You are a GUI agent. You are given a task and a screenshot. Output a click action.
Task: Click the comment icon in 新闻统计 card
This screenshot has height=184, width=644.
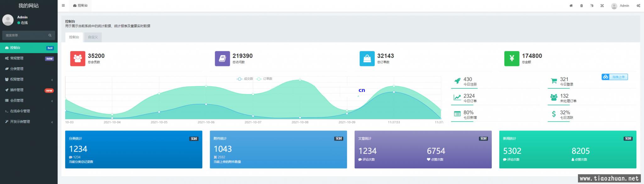point(505,159)
